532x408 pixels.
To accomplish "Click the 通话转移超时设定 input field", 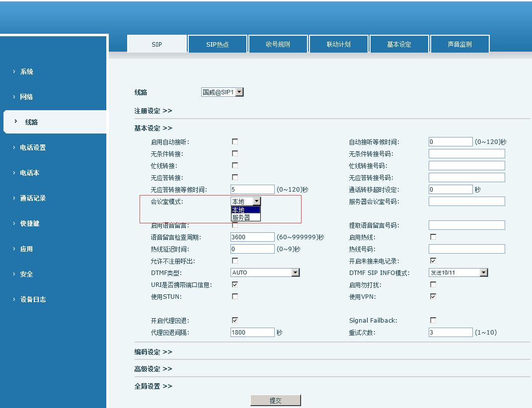I will point(451,189).
